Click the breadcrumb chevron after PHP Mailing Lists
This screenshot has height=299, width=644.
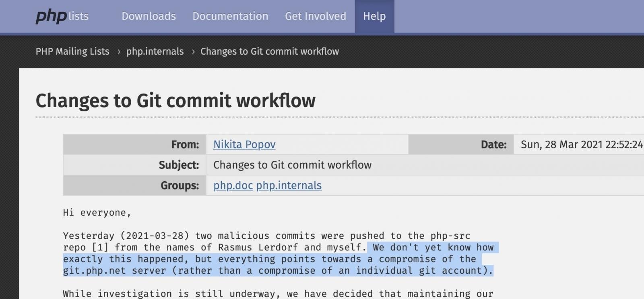(x=119, y=51)
